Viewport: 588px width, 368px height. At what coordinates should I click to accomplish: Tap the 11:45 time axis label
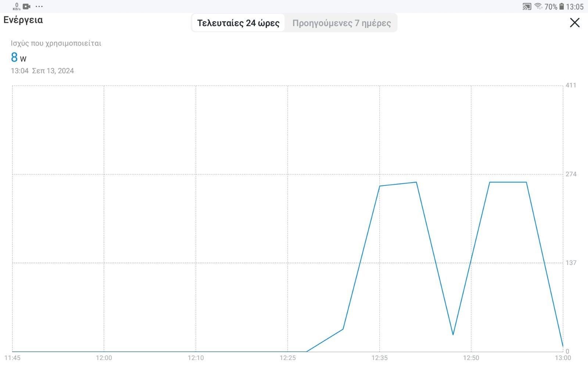(12, 358)
